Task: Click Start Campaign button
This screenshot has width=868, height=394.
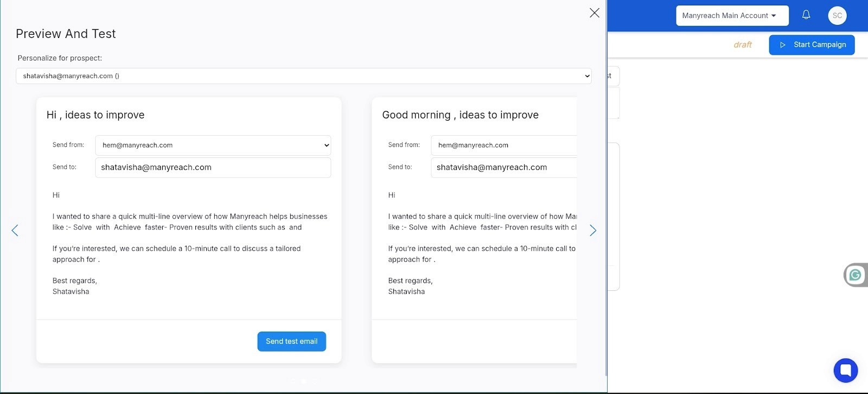Action: (812, 45)
